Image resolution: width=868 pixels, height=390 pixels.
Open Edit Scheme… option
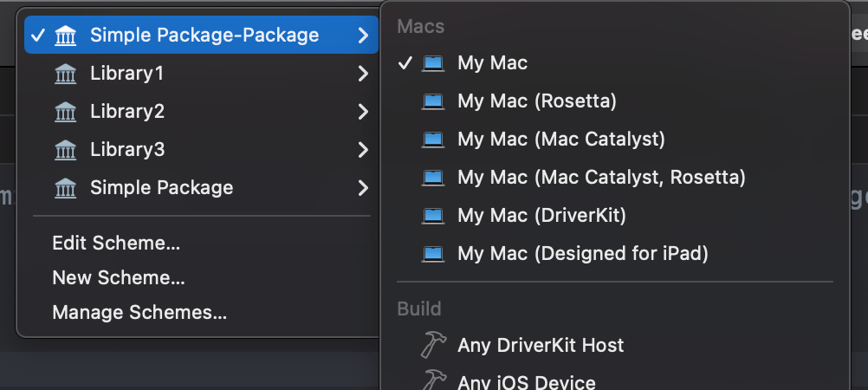pyautogui.click(x=116, y=244)
